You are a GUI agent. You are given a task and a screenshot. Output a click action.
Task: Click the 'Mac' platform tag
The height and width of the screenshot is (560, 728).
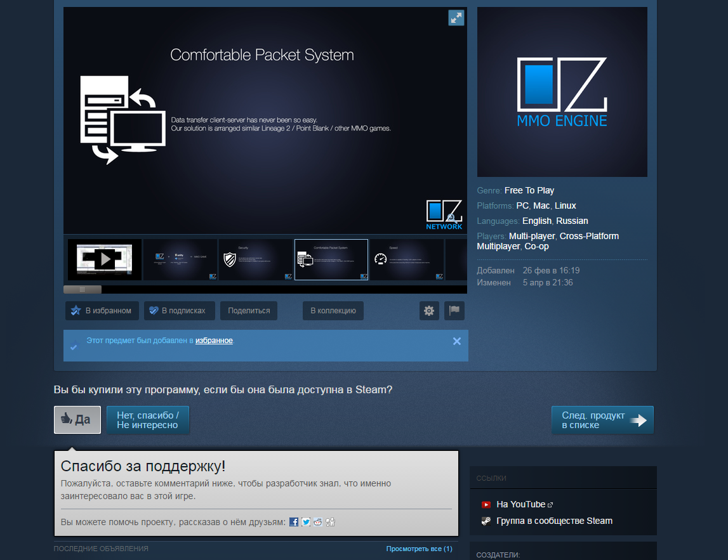(x=541, y=206)
